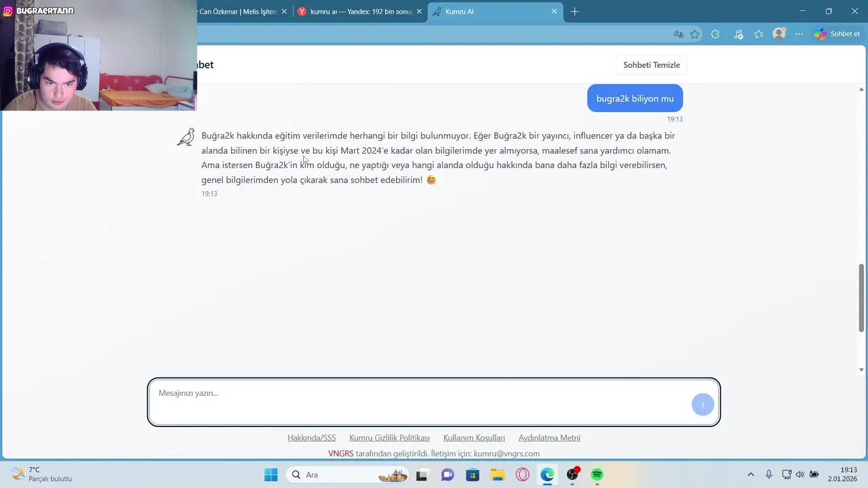Open Task View on the taskbar
The height and width of the screenshot is (488, 868).
coord(422,474)
